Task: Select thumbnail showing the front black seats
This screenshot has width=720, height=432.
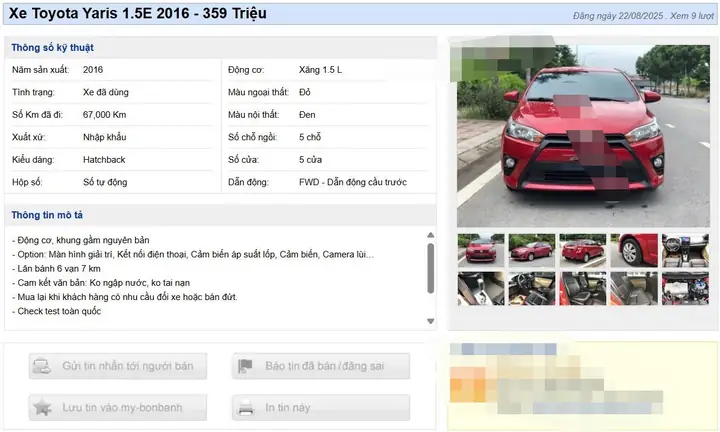Action: [583, 288]
